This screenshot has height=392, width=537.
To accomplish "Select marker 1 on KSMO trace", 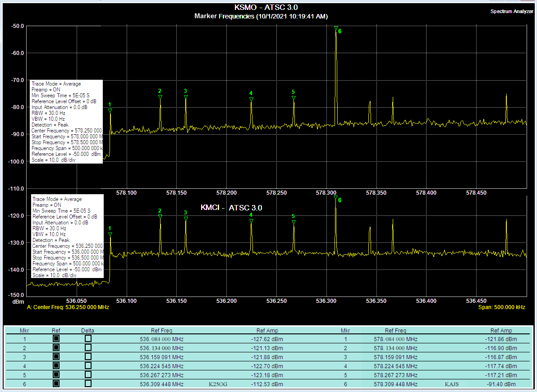I will (x=110, y=110).
